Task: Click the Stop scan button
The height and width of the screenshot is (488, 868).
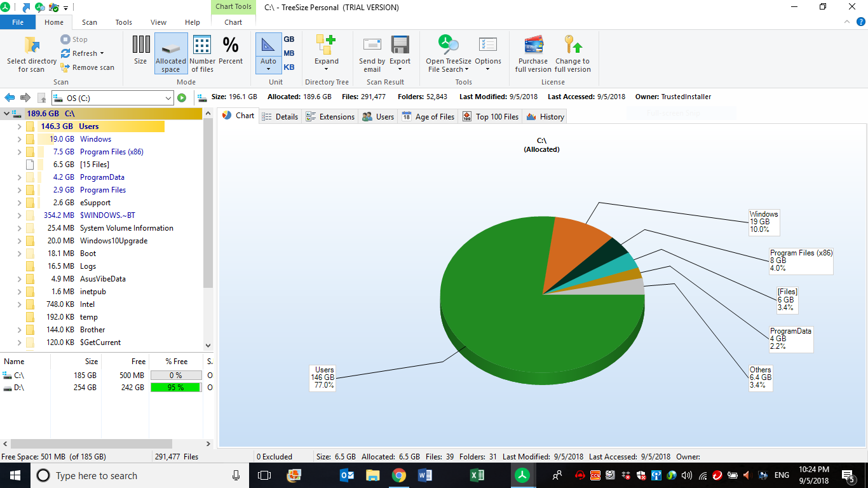Action: tap(74, 39)
